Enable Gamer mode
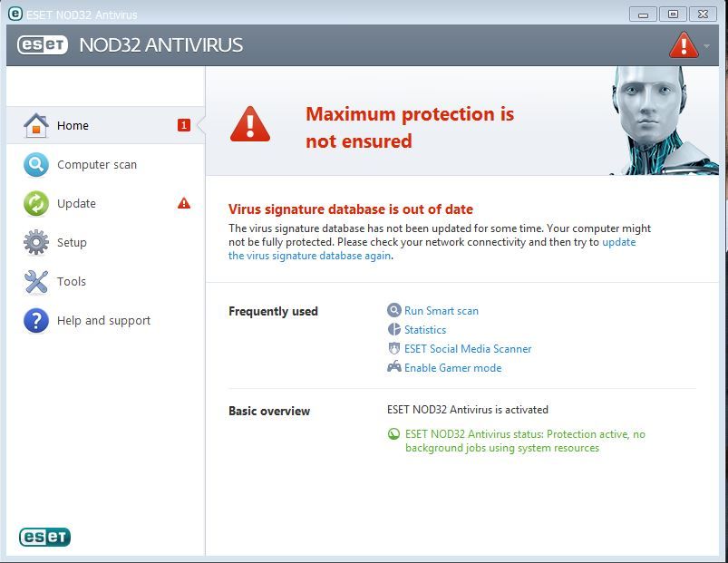This screenshot has width=728, height=563. point(452,368)
